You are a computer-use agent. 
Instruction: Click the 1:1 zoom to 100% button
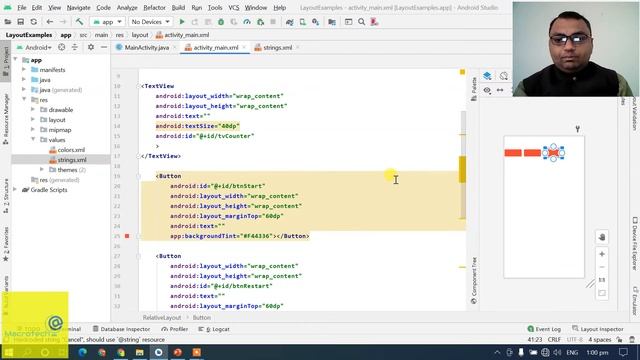point(602,280)
